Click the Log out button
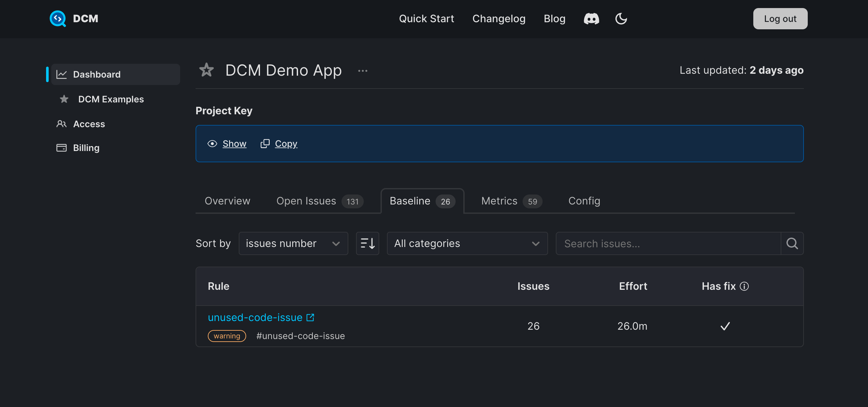The width and height of the screenshot is (868, 407). coord(780,19)
